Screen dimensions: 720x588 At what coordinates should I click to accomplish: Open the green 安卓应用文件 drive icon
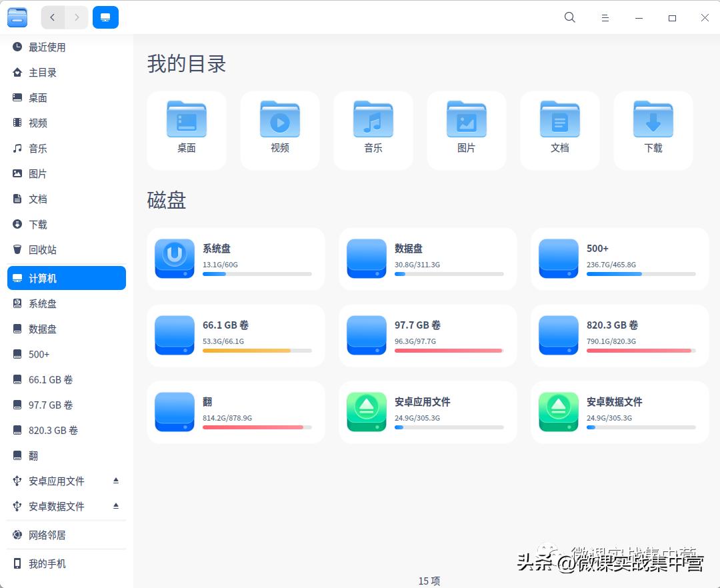pos(366,412)
